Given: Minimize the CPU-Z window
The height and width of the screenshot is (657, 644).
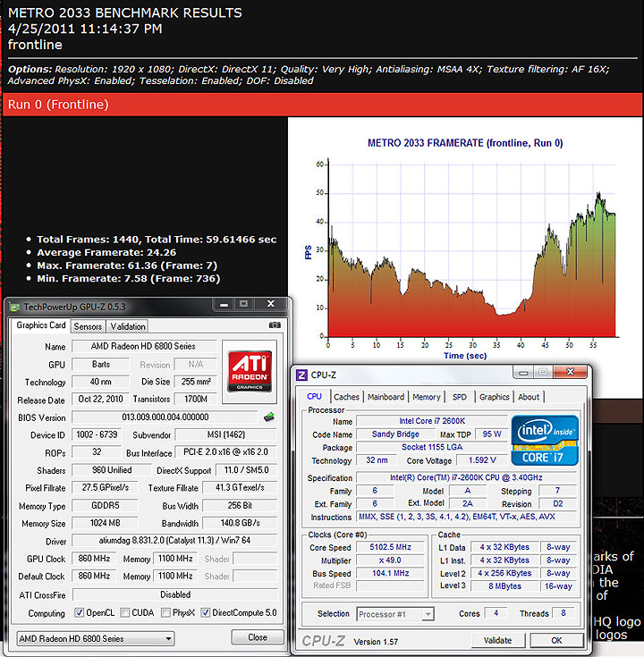Looking at the screenshot, I should point(523,372).
